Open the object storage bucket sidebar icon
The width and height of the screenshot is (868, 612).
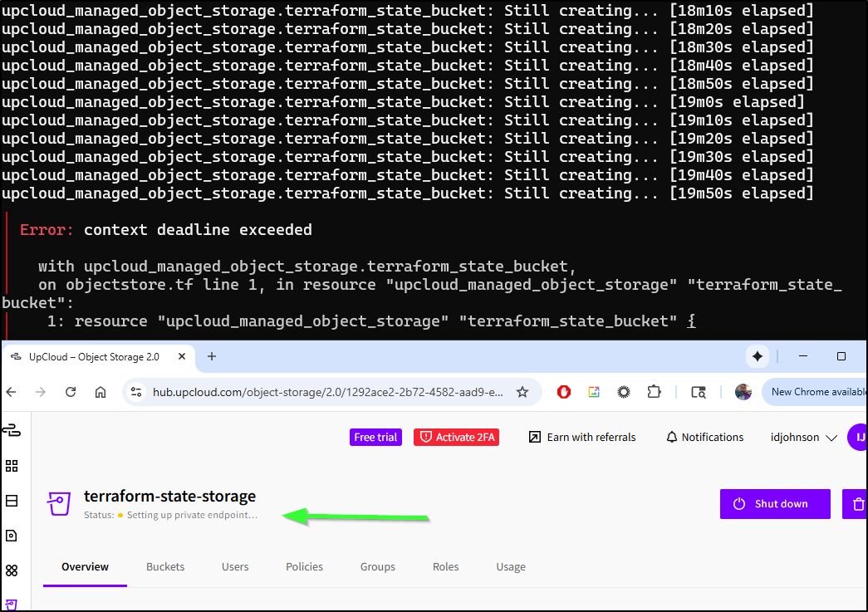(12, 605)
